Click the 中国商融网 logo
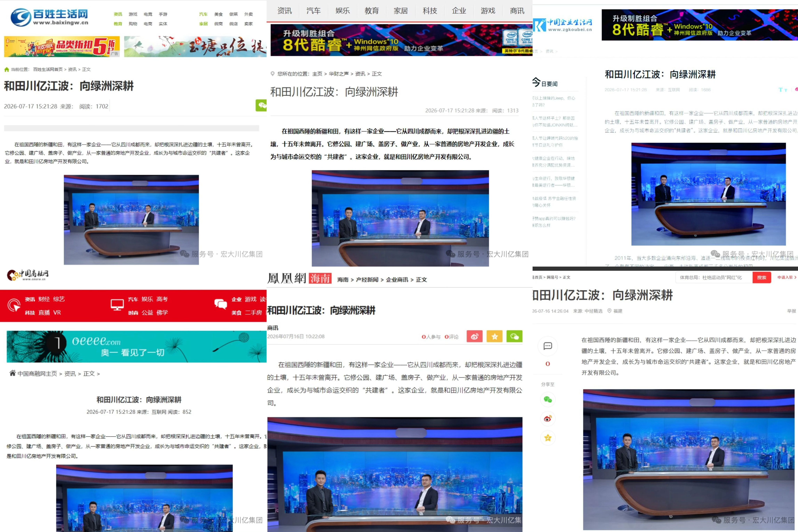798x532 pixels. [28, 275]
